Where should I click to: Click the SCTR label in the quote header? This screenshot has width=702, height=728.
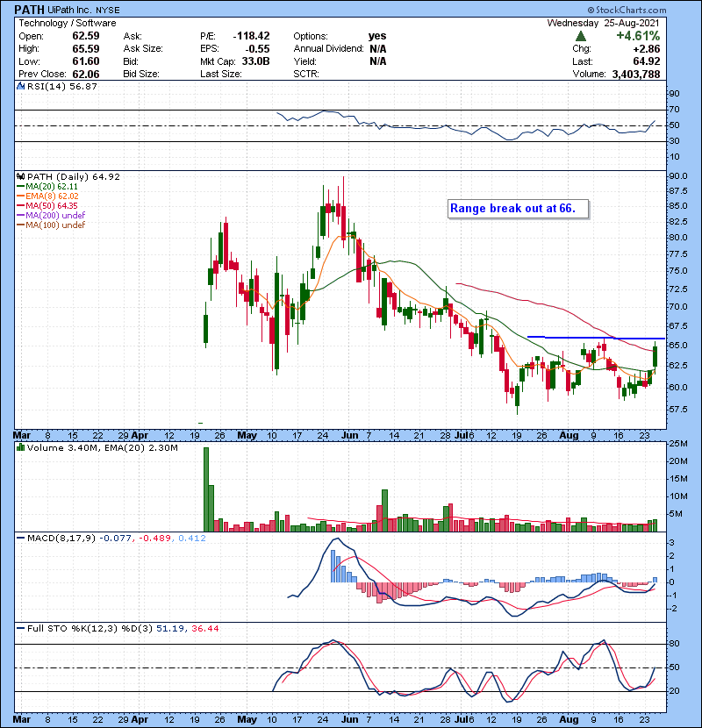point(306,74)
